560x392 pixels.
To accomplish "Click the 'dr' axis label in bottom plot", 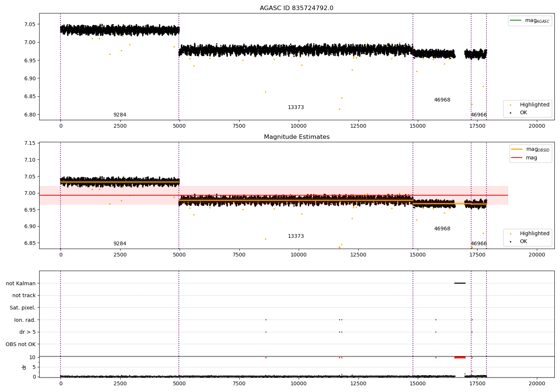I will [24, 367].
